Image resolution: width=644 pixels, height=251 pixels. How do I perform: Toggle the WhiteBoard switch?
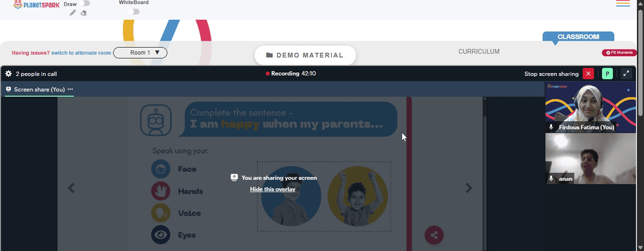click(134, 12)
